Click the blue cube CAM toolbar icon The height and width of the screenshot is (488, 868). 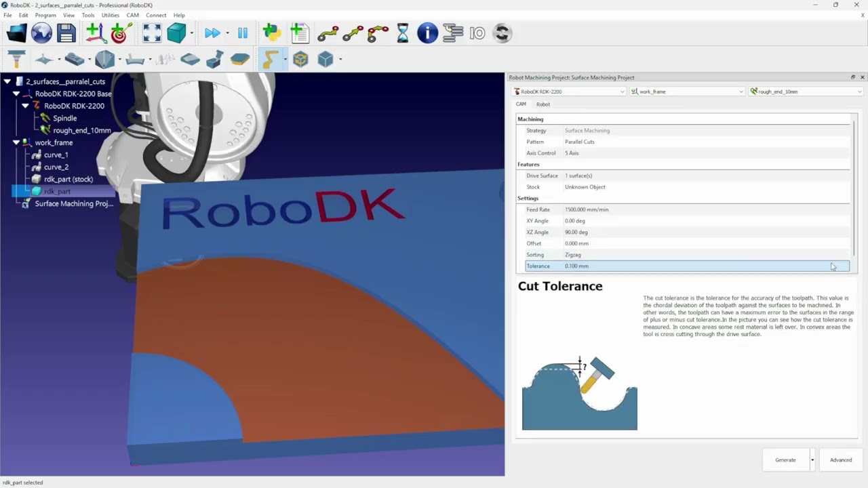point(325,59)
